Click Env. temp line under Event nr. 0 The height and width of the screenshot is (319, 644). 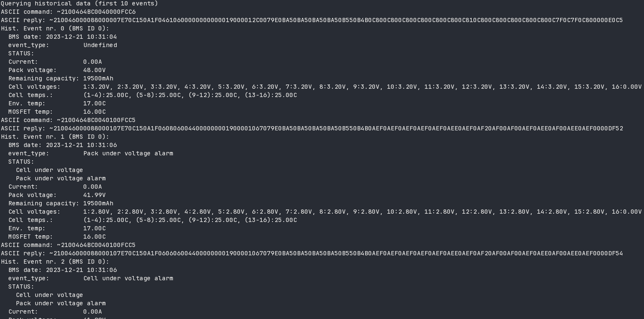(x=57, y=103)
